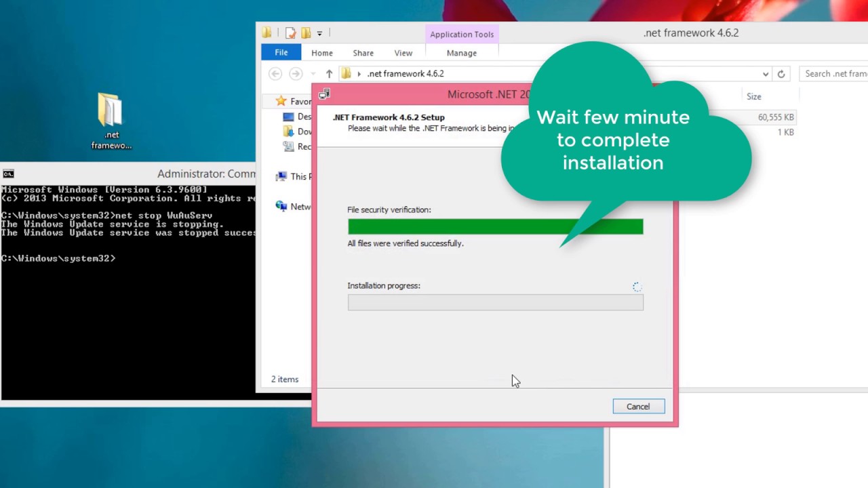Click the 1 KB file size cell
The width and height of the screenshot is (868, 488).
785,132
